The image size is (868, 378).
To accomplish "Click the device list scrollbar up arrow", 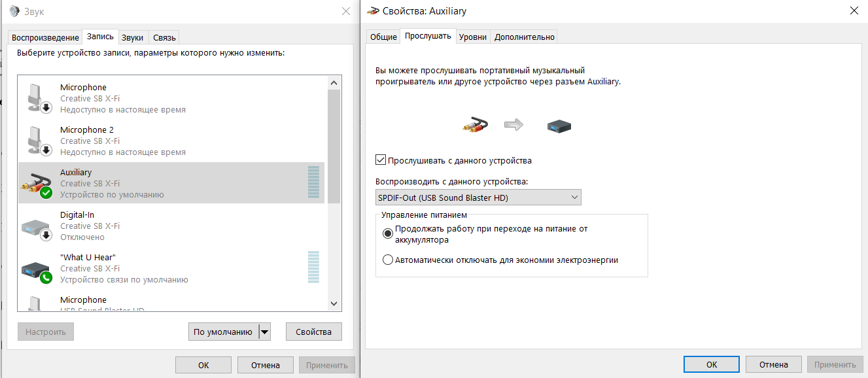I will pyautogui.click(x=334, y=82).
